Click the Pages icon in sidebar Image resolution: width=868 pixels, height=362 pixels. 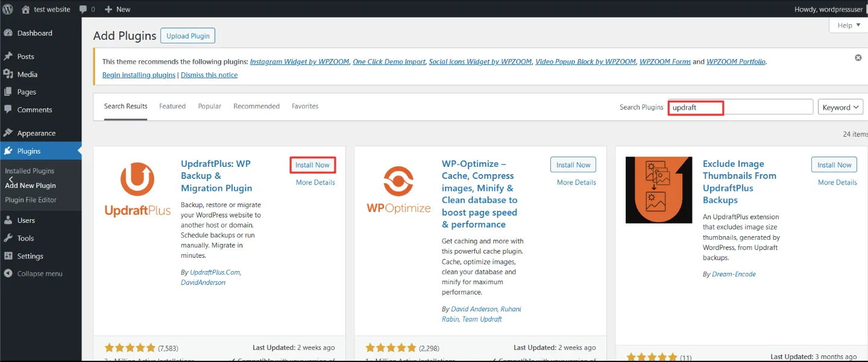tap(8, 92)
